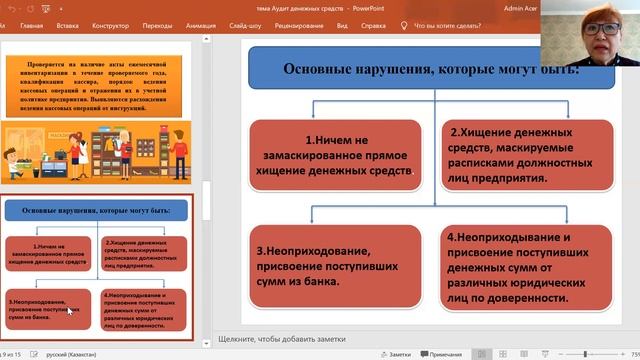Click the 'Что вы хотите сделать?' search field

447,26
